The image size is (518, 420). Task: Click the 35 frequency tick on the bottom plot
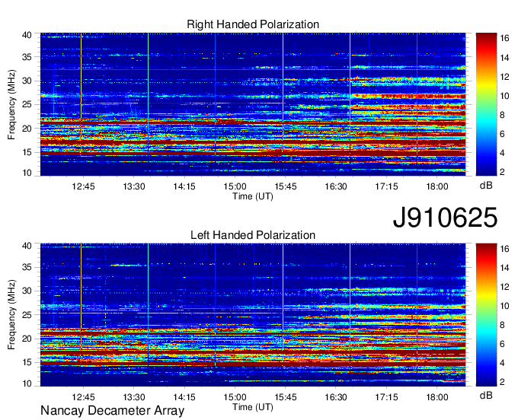coord(27,267)
